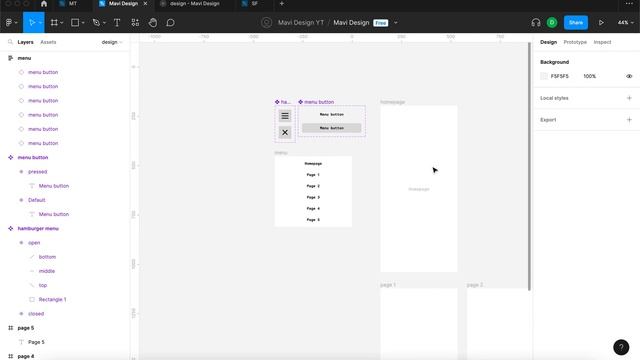Add a new tab with plus icon
The width and height of the screenshot is (640, 360).
282,4
